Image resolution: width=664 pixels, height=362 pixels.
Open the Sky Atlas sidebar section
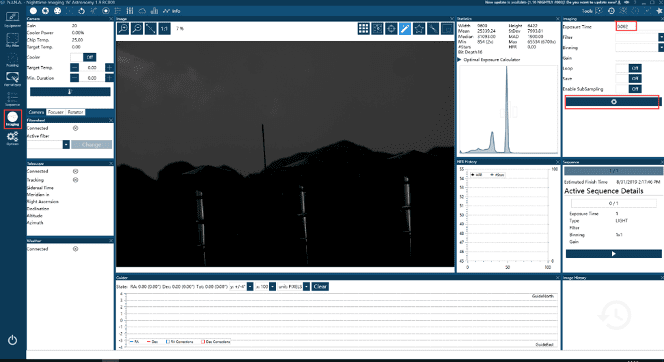12,39
